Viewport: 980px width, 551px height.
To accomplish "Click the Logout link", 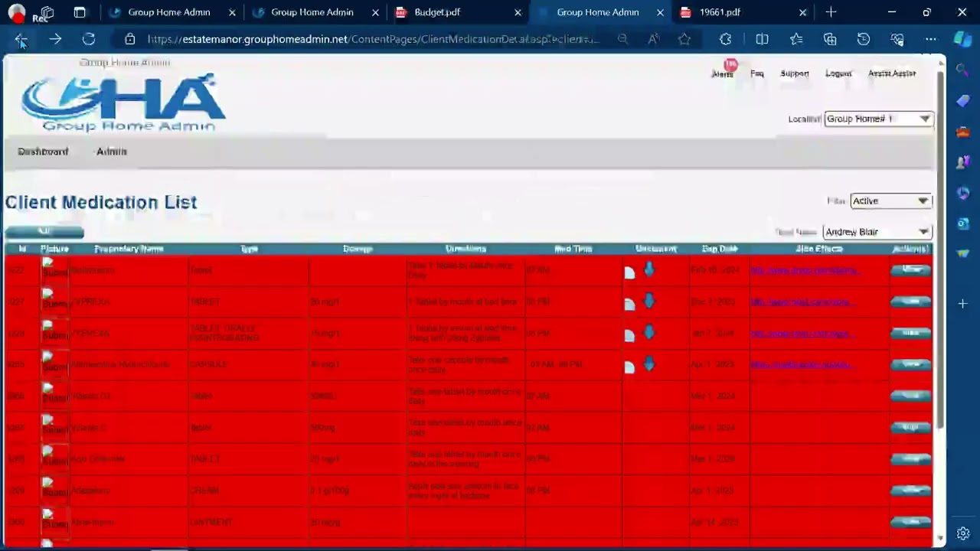I will pos(838,73).
